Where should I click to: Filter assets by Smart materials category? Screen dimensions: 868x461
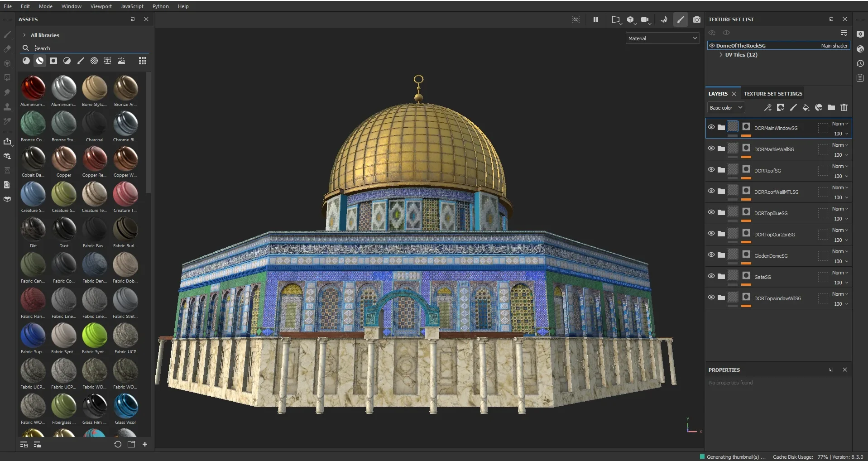(x=40, y=61)
